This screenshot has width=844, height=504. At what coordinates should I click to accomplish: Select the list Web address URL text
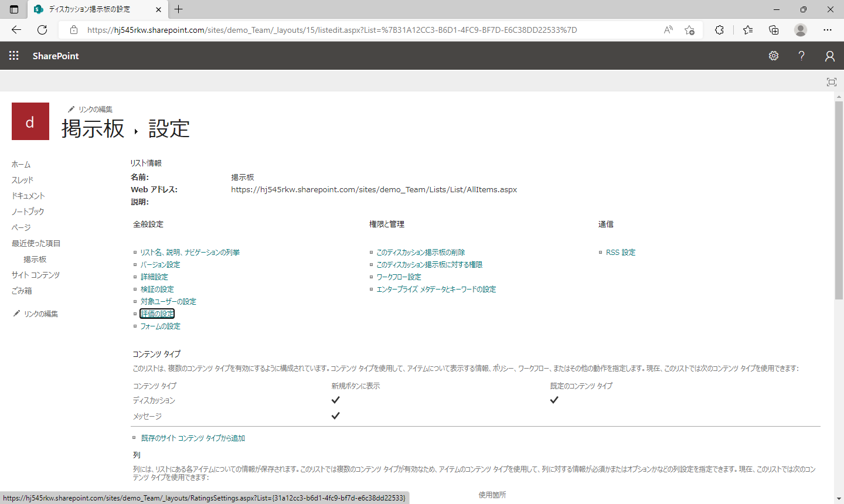pos(374,189)
